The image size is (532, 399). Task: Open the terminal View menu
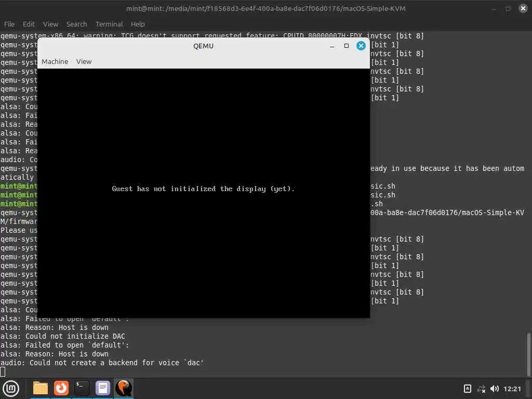pyautogui.click(x=50, y=24)
